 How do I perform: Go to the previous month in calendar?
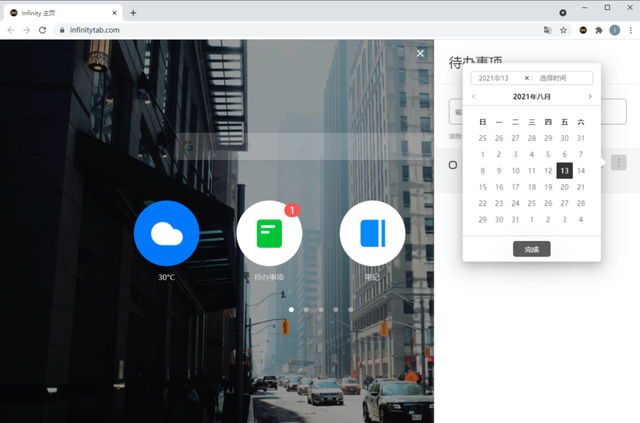473,96
